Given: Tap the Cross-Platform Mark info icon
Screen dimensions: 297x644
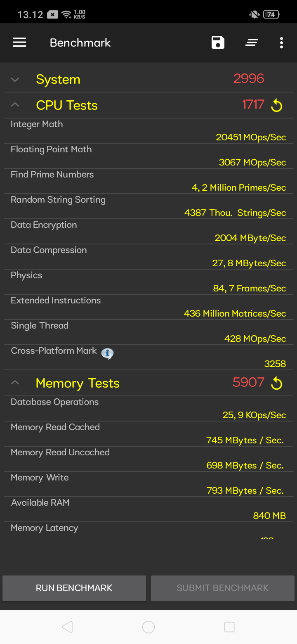Looking at the screenshot, I should pos(108,353).
